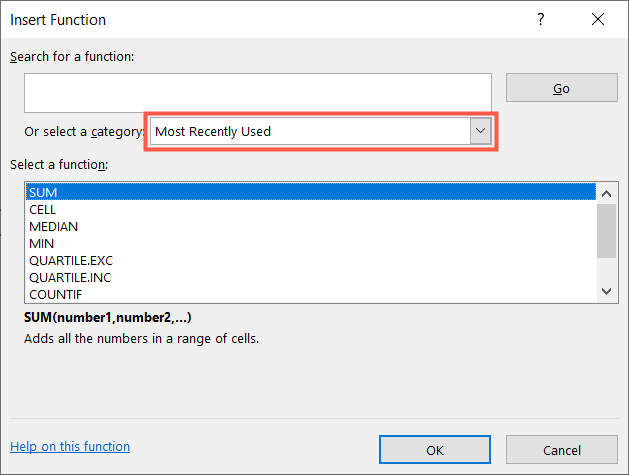Click the Cancel button
This screenshot has width=629, height=475.
tap(561, 450)
